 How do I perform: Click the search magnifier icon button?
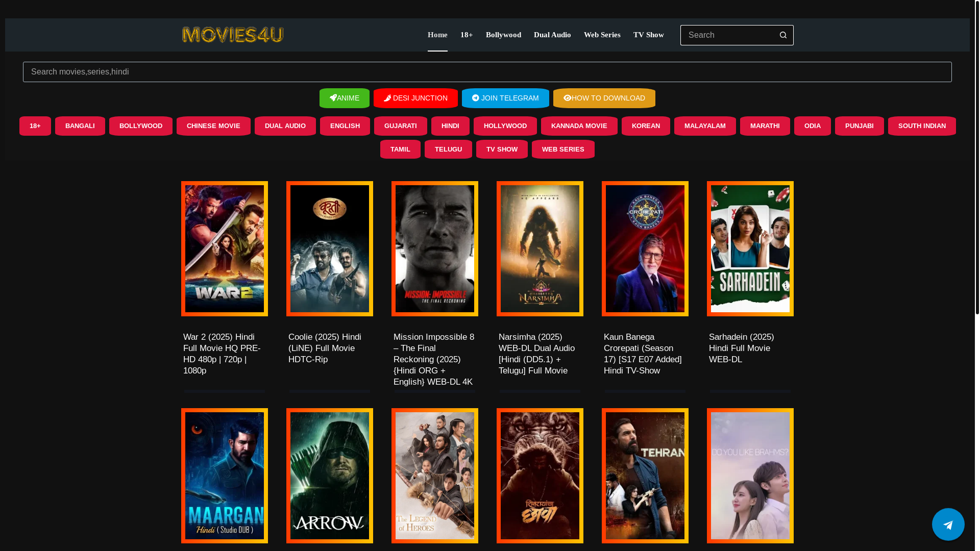(x=783, y=35)
